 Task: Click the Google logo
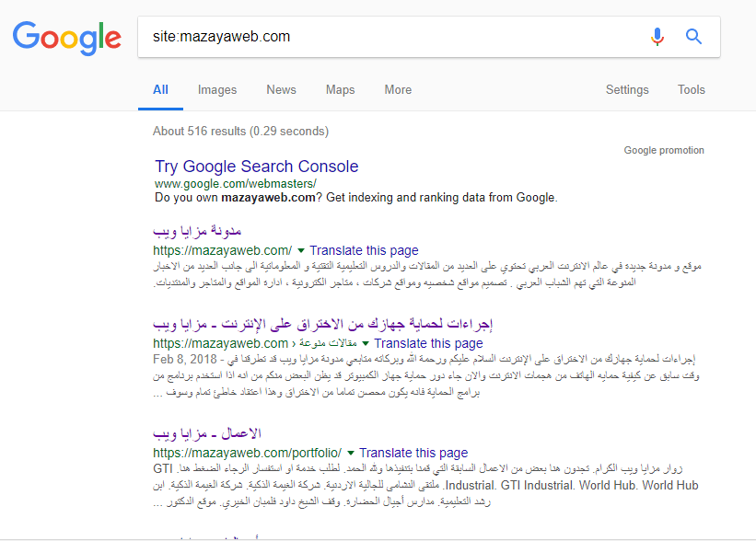coord(66,37)
